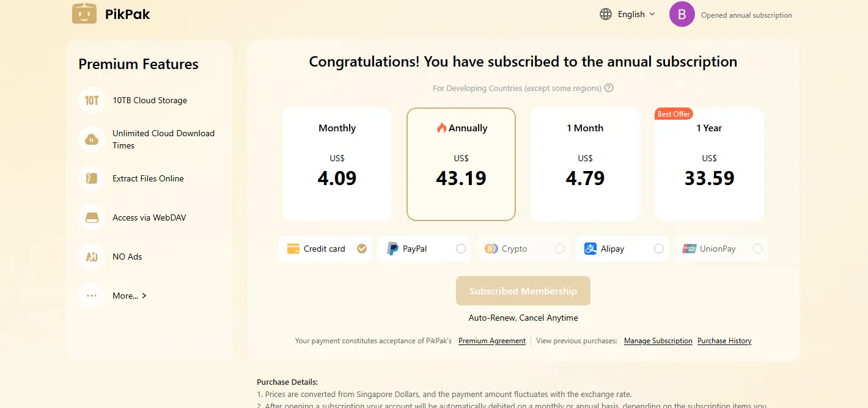Select the Alipay payment option
Viewport: 868px width, 408px height.
click(x=622, y=249)
